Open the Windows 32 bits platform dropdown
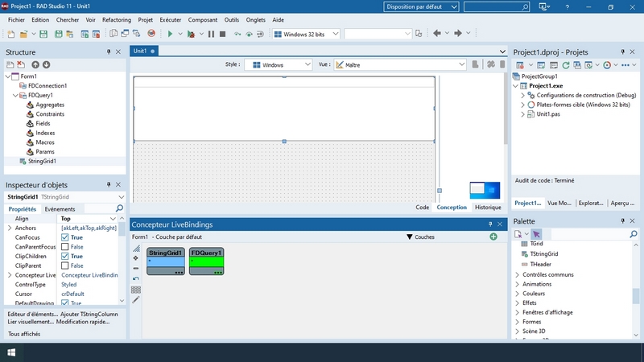The width and height of the screenshot is (644, 362). click(306, 34)
